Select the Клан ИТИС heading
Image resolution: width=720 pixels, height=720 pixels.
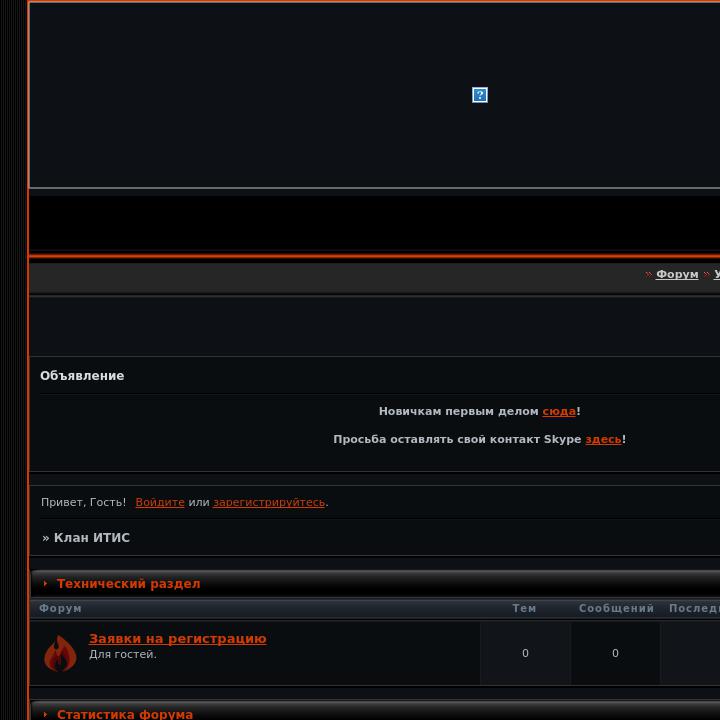pyautogui.click(x=92, y=538)
